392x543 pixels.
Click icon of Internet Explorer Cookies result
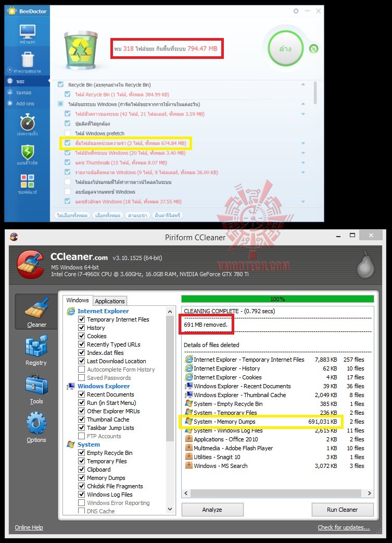(x=189, y=377)
